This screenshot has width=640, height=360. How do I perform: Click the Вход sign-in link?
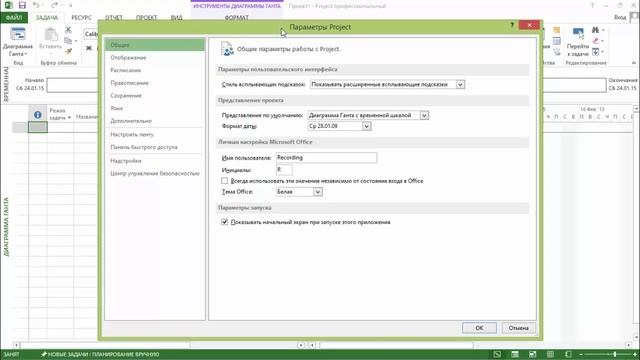pos(620,17)
